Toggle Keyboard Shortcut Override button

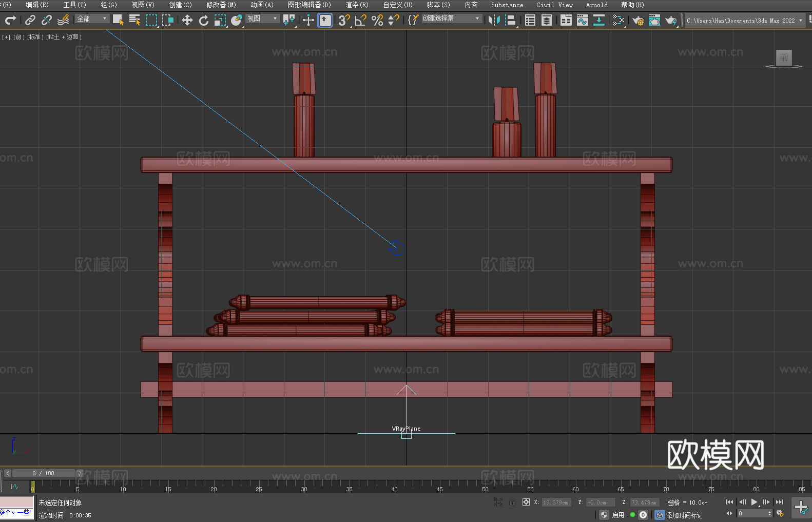point(325,20)
